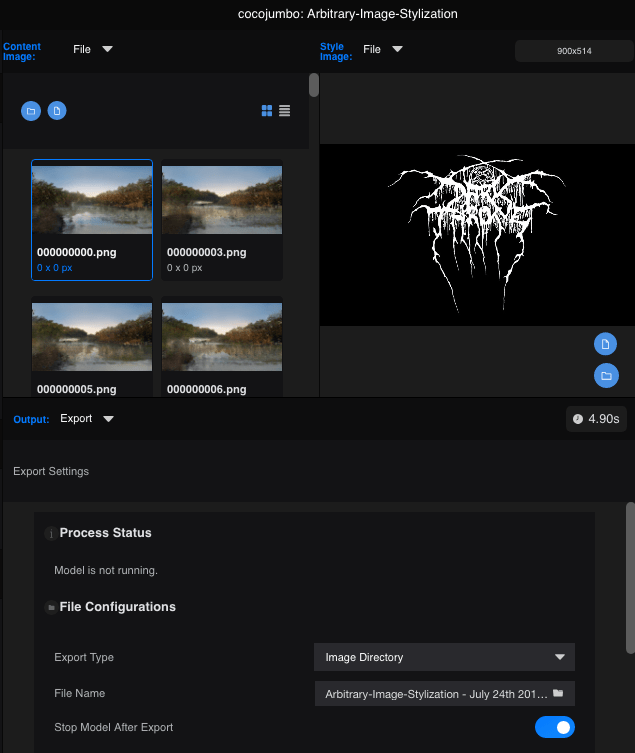Click the file icon below style image
This screenshot has height=753, width=635.
pyautogui.click(x=605, y=344)
